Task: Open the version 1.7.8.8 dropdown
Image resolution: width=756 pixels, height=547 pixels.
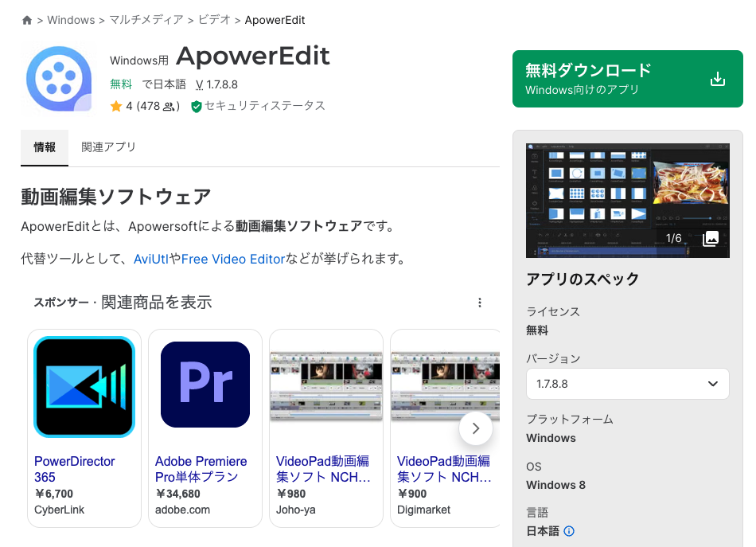Action: pos(627,384)
